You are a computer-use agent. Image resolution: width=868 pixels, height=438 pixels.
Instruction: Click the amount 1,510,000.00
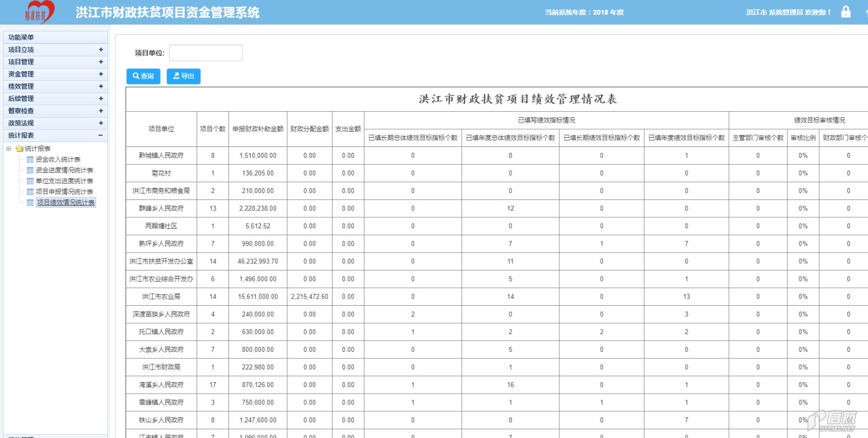pos(258,156)
